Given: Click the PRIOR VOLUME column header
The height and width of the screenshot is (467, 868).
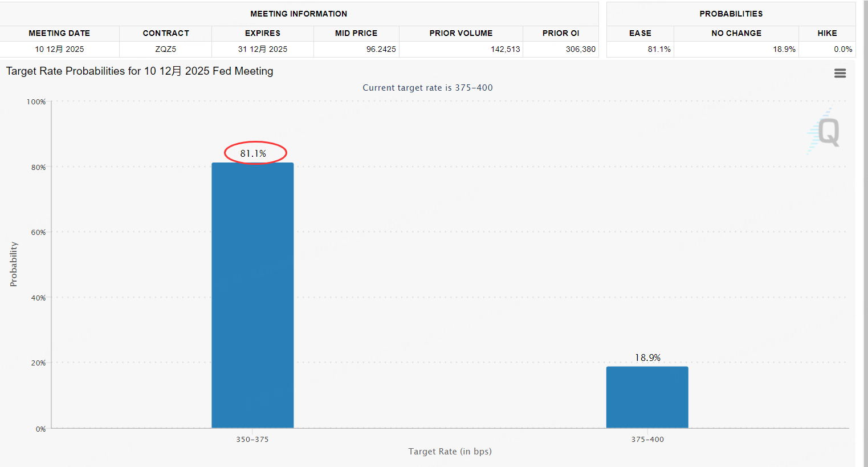Looking at the screenshot, I should (x=461, y=33).
